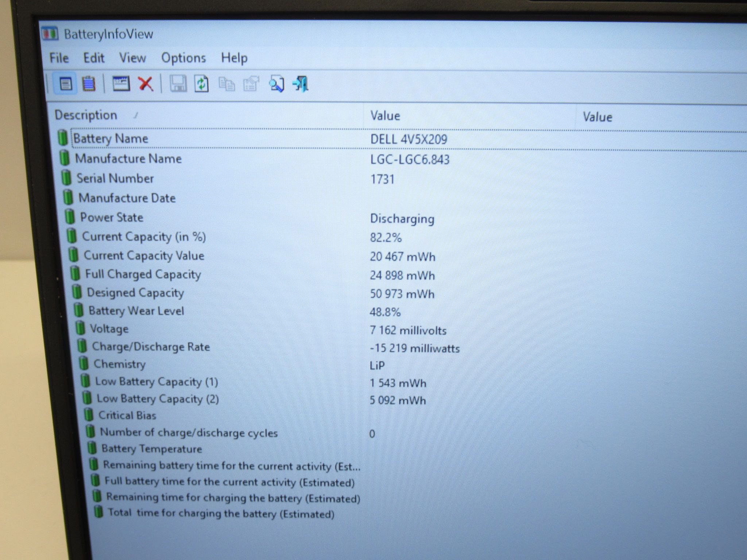Click the LiP chemistry value

point(377,365)
